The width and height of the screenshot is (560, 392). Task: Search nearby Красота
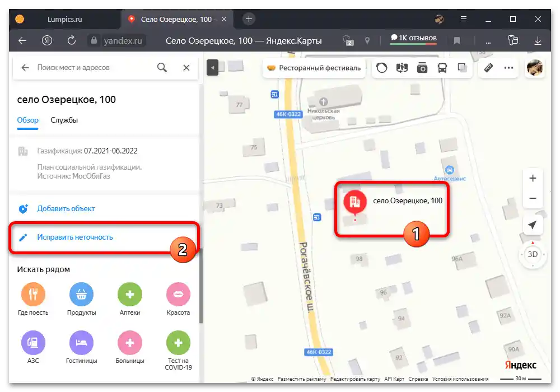click(178, 299)
